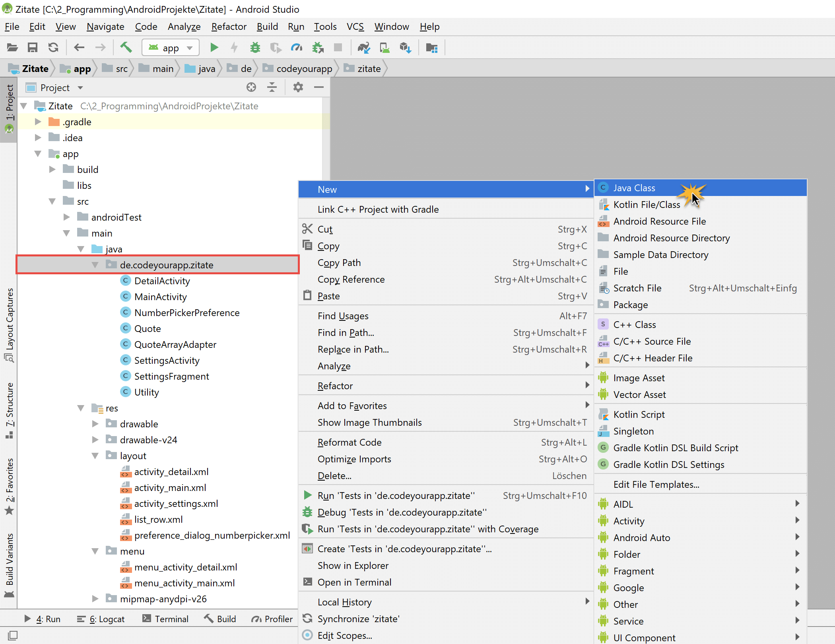Select Edit File Templates… entry
835x644 pixels.
(x=700, y=484)
